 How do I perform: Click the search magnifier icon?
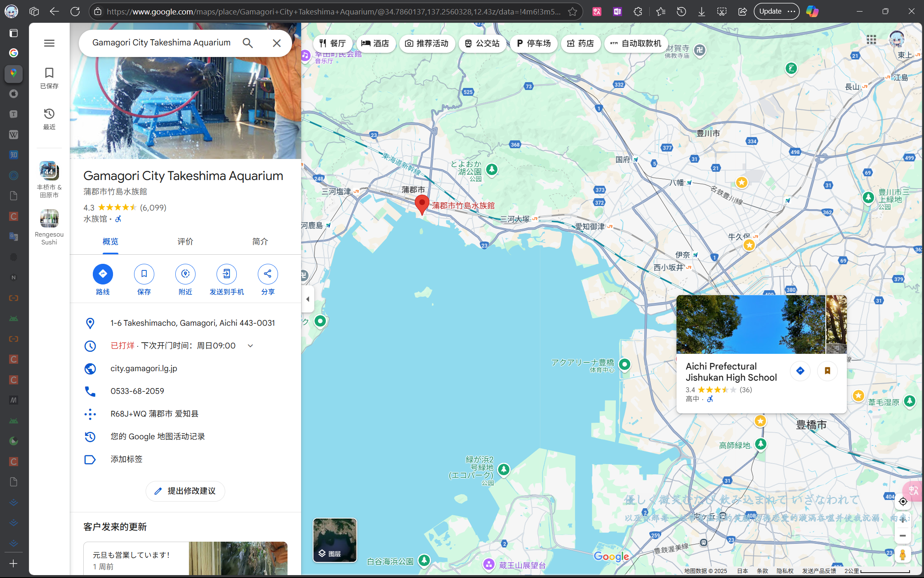point(247,43)
